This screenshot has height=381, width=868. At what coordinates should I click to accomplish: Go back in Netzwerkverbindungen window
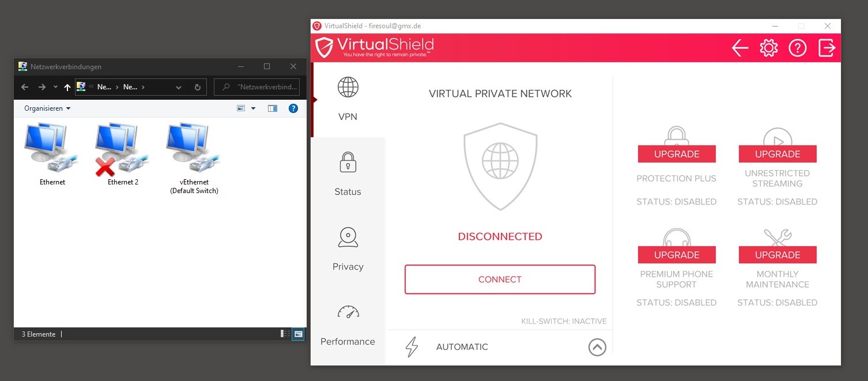coord(24,87)
